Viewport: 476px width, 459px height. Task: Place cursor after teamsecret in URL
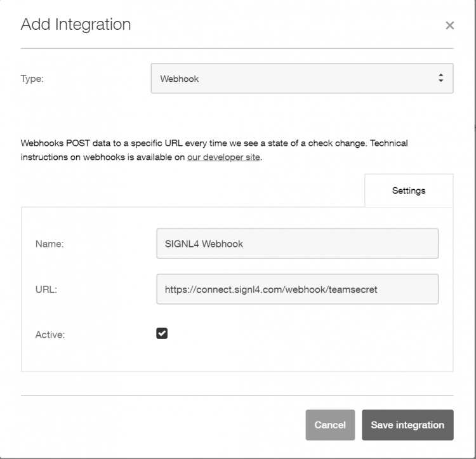click(x=378, y=289)
